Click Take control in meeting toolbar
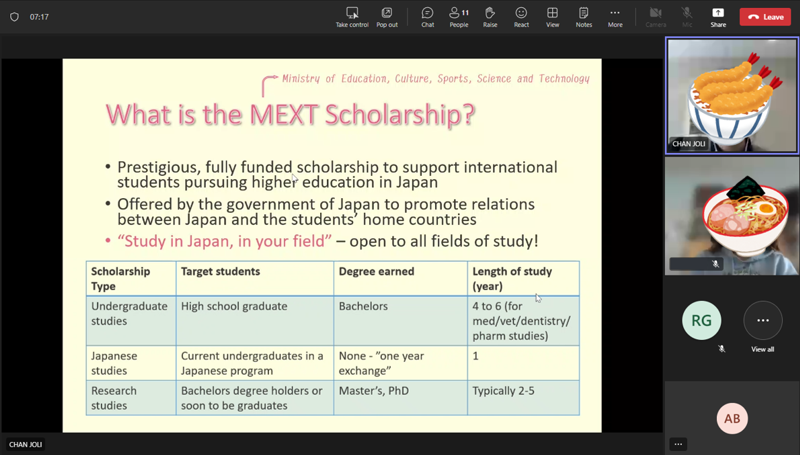800x455 pixels. point(352,17)
